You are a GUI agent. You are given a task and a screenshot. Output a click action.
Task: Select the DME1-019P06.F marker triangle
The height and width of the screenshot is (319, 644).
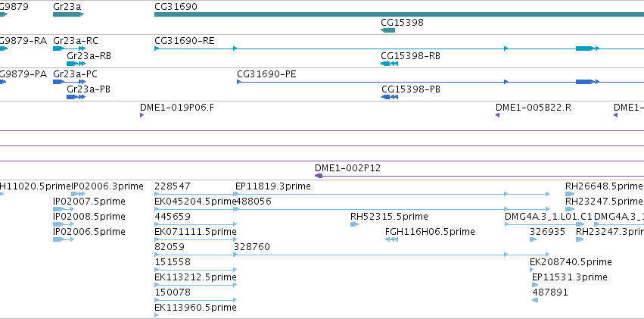(x=142, y=115)
